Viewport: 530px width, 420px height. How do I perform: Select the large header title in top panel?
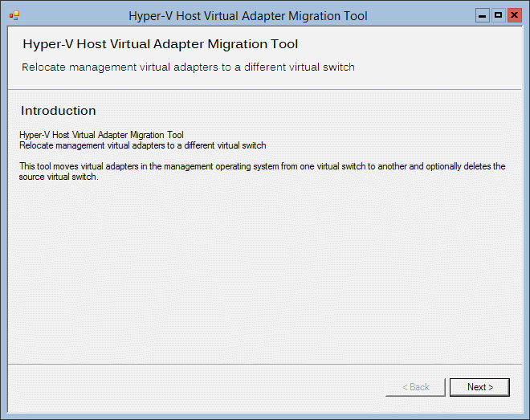click(x=161, y=44)
